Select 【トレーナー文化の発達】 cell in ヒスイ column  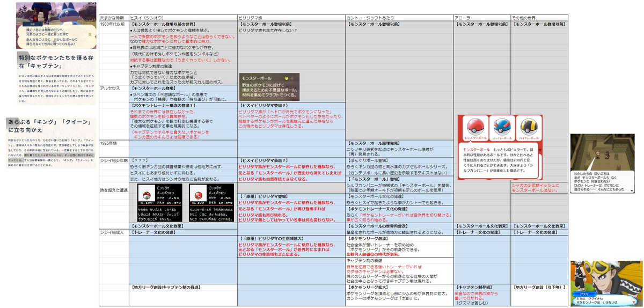[x=183, y=233]
